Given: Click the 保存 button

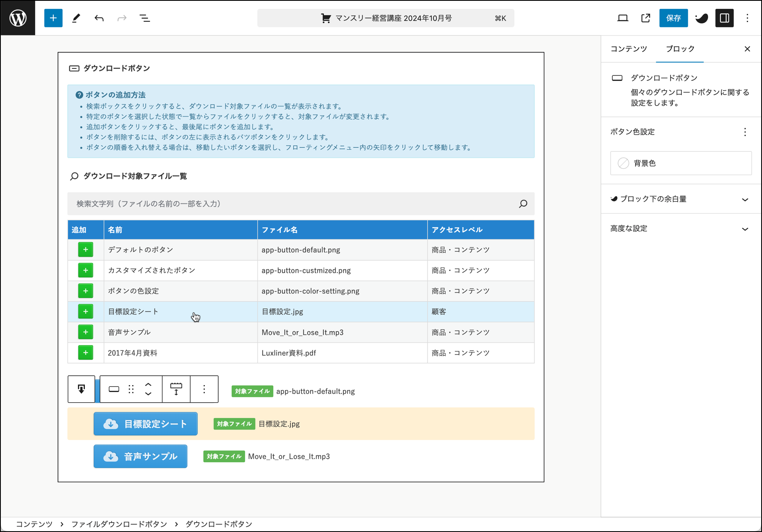Looking at the screenshot, I should point(673,18).
